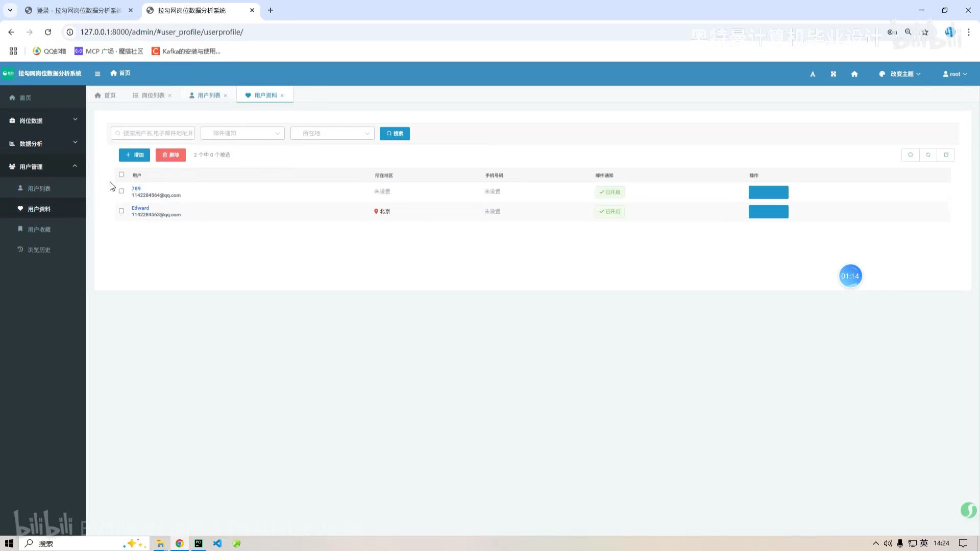Open the 所在地 filter dropdown
Screen dimensions: 980x551
[332, 133]
